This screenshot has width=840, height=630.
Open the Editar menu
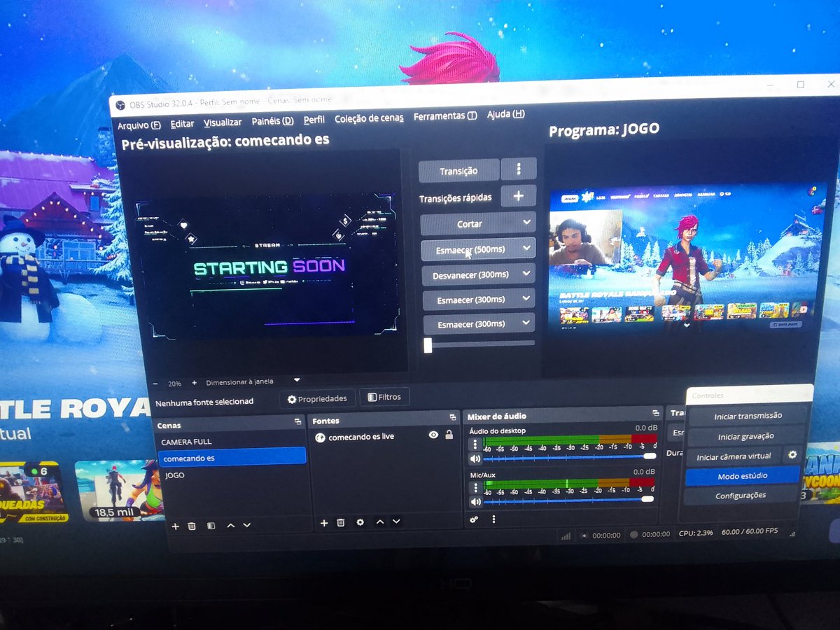pos(182,123)
